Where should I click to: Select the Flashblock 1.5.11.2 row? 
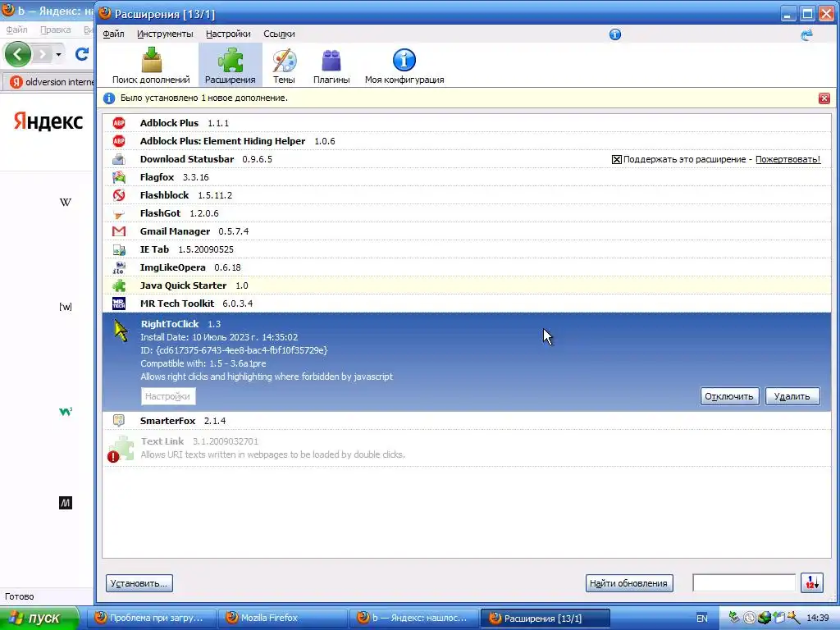tap(467, 195)
